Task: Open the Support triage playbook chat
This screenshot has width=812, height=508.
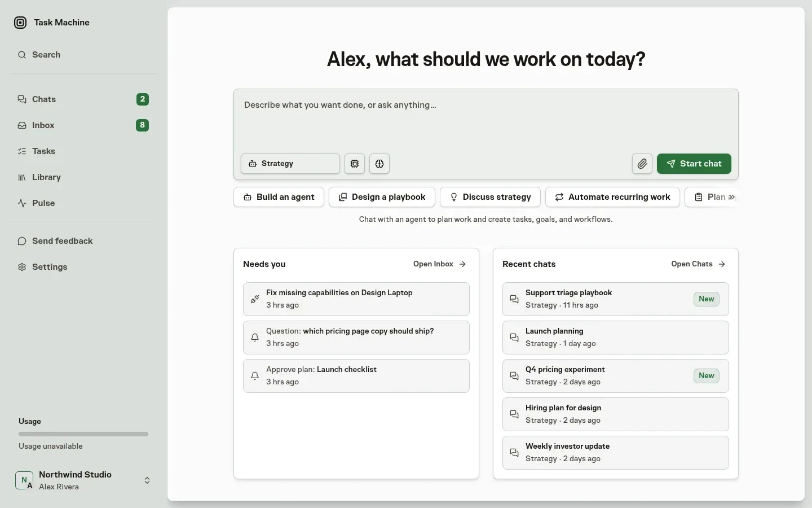Action: [616, 299]
